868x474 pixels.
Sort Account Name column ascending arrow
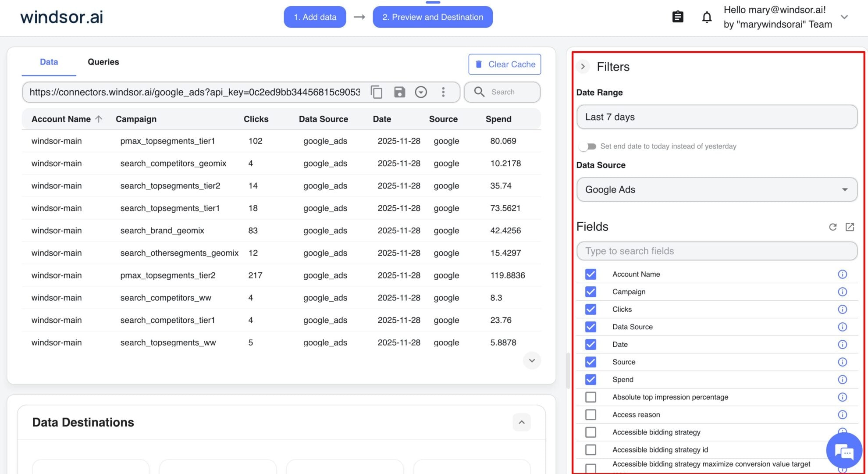click(x=99, y=119)
